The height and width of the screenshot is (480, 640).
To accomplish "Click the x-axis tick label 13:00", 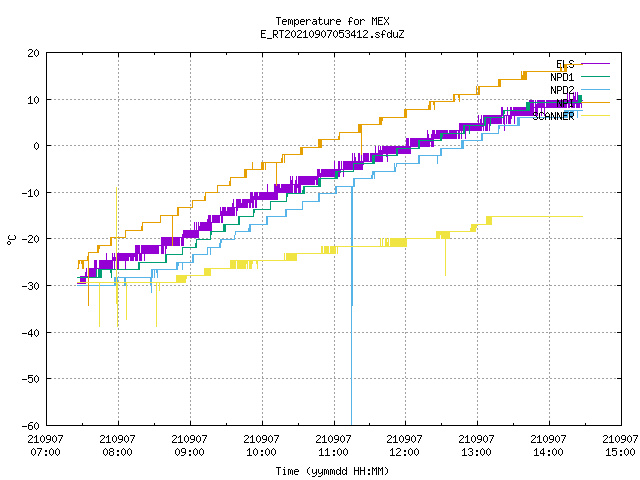I will click(x=476, y=452).
